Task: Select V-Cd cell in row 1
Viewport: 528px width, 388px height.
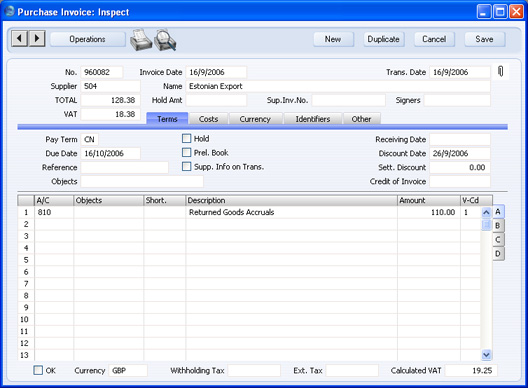Action: 470,212
